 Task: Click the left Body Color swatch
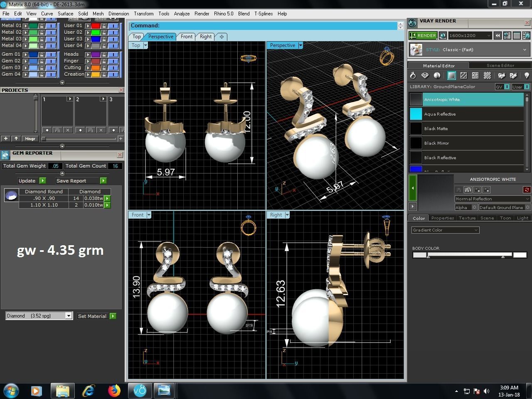coord(419,255)
